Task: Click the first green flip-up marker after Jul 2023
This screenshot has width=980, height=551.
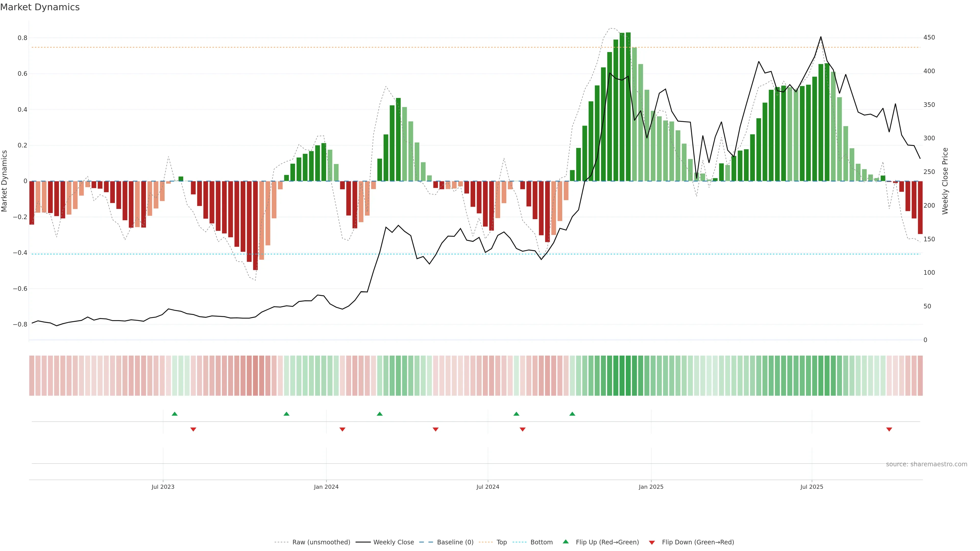Action: pyautogui.click(x=175, y=414)
